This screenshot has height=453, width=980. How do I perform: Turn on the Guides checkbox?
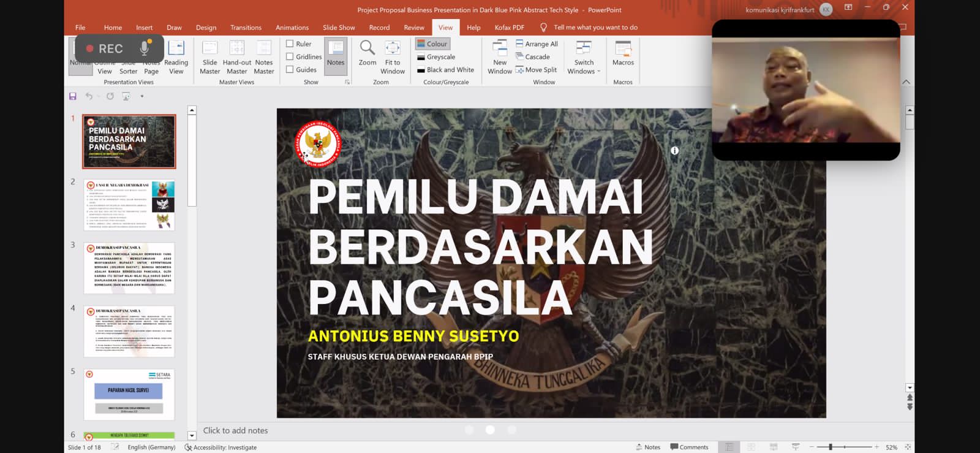click(290, 70)
